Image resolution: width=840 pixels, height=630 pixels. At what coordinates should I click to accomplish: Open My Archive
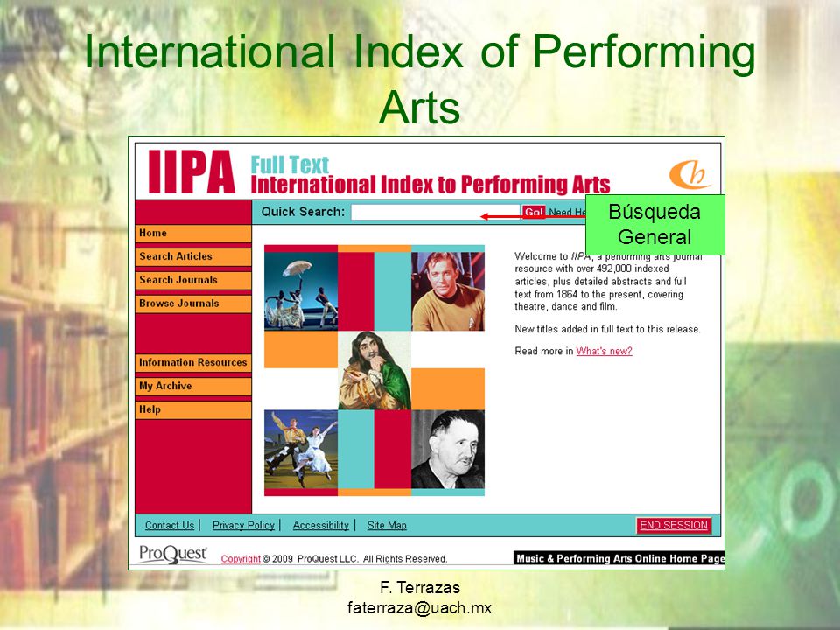point(192,386)
